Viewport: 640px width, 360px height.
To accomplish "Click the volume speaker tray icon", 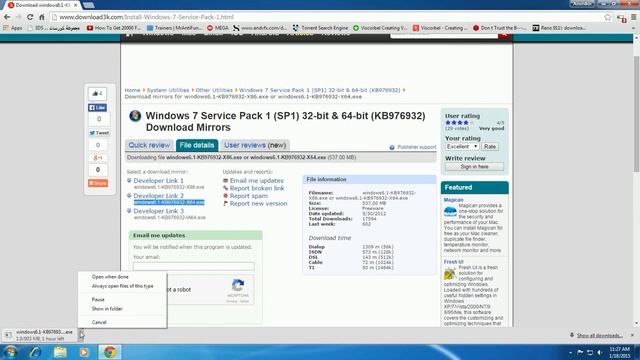I will (x=600, y=352).
